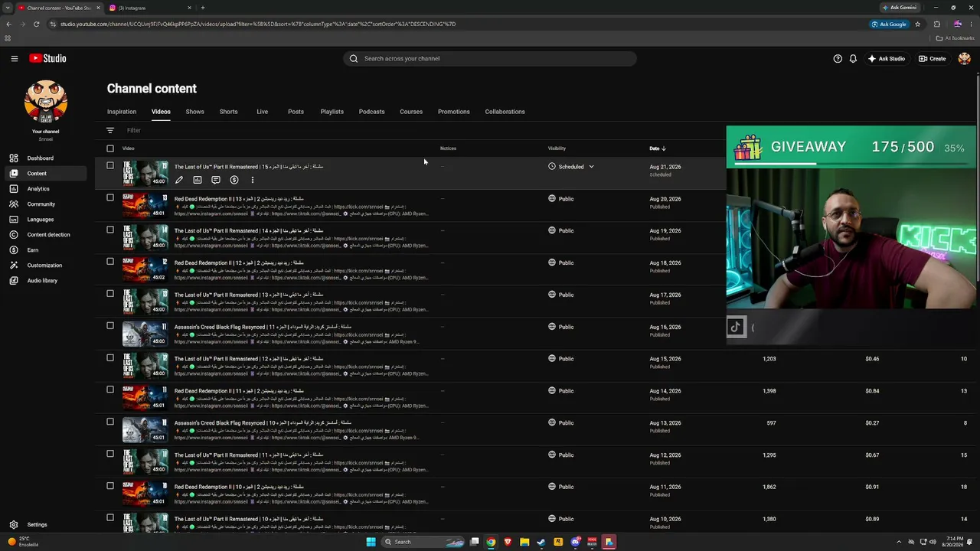
Task: Switch to the Podcasts tab
Action: pos(371,112)
